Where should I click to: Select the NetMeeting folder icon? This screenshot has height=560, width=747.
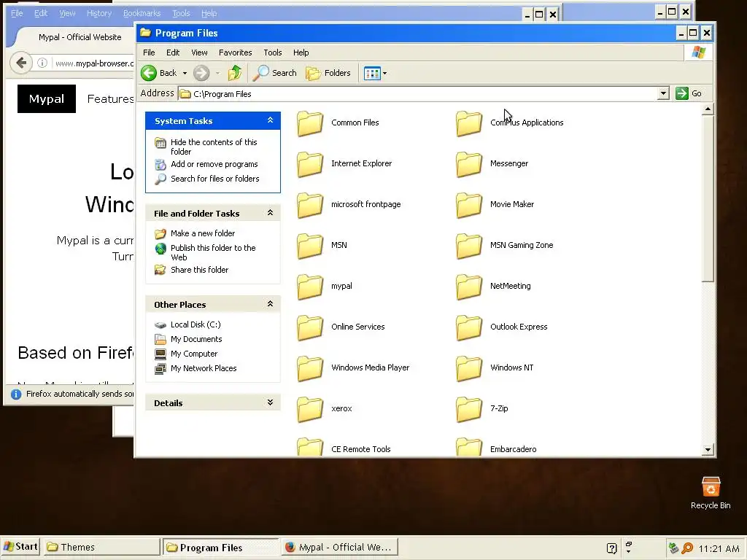pos(469,287)
